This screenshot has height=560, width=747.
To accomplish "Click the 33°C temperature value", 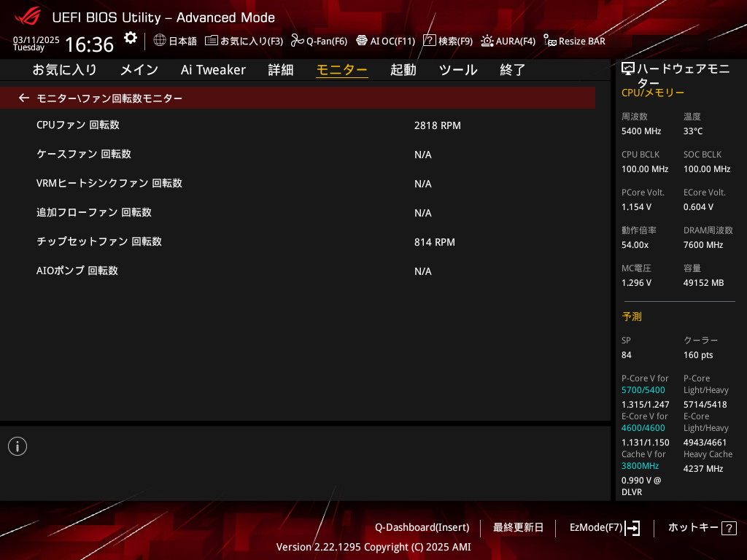I will pyautogui.click(x=693, y=131).
